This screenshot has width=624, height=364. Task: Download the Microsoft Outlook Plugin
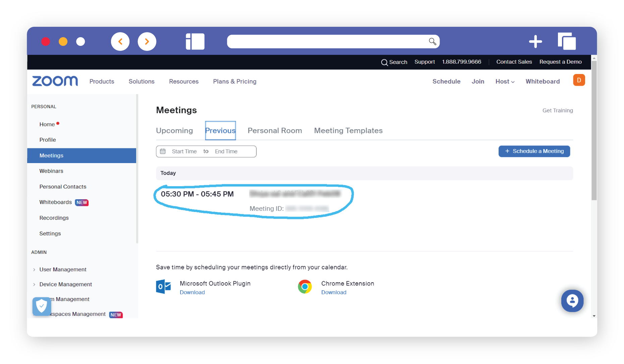pyautogui.click(x=192, y=292)
